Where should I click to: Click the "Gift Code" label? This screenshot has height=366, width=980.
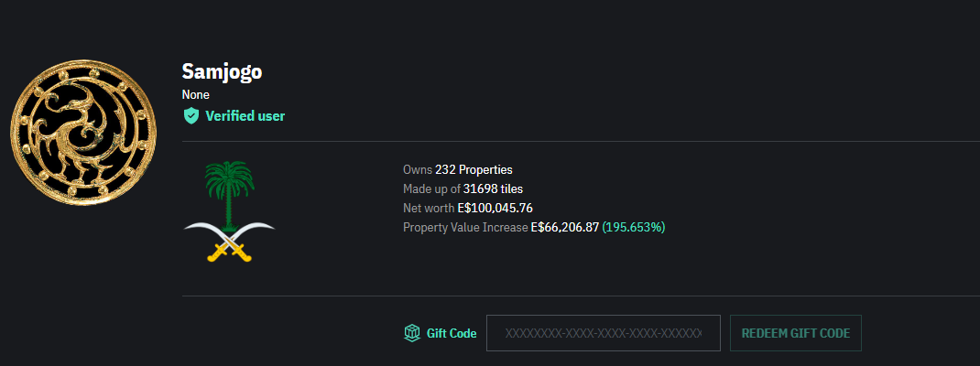(x=452, y=333)
